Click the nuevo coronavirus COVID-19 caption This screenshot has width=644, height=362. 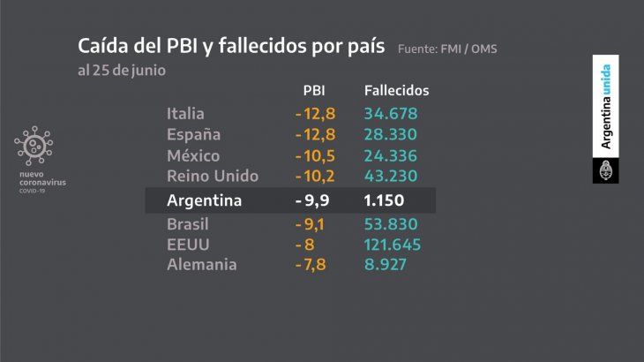[41, 183]
